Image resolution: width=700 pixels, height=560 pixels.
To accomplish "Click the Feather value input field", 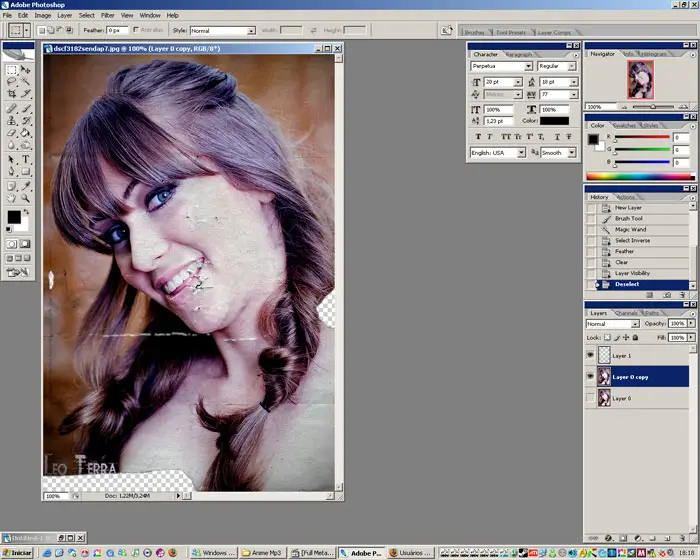I will coord(118,31).
